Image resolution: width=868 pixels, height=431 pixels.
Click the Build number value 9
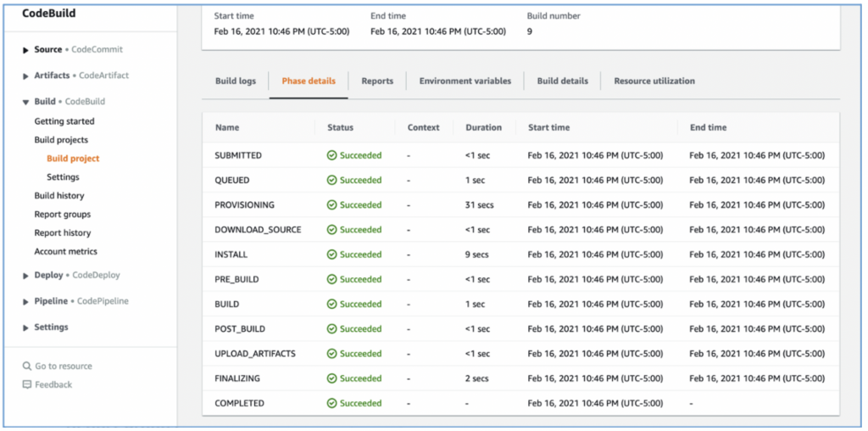[x=530, y=31]
